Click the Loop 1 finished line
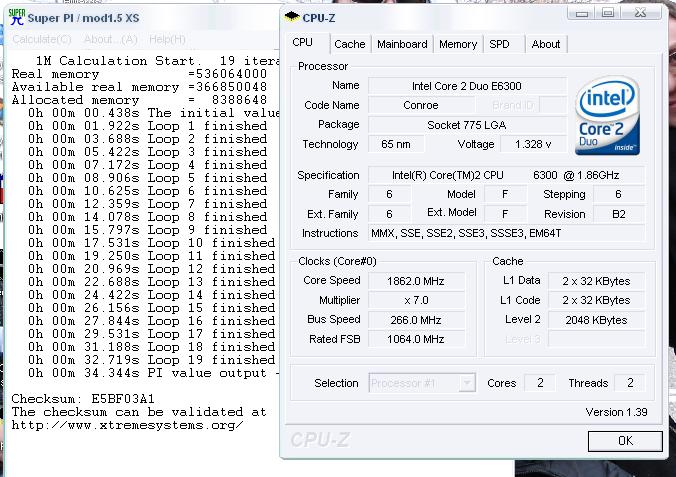Viewport: 676px width, 477px height. coord(147,126)
